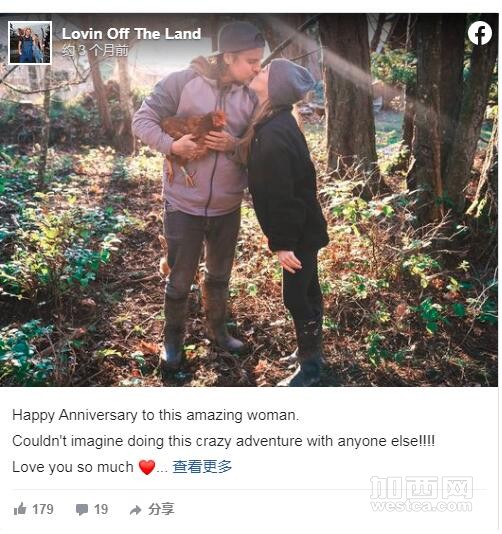The width and height of the screenshot is (502, 534).
Task: Visit the Lovin Off The Land page name
Action: (131, 34)
